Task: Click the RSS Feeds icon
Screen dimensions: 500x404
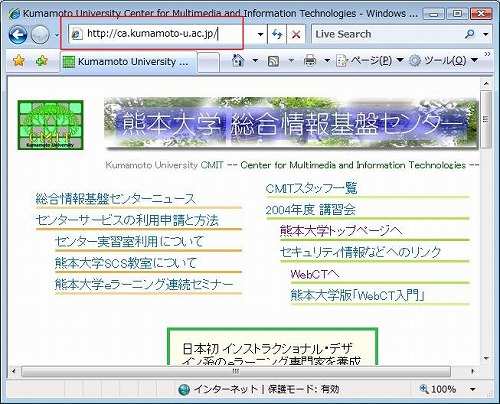Action: tap(273, 61)
